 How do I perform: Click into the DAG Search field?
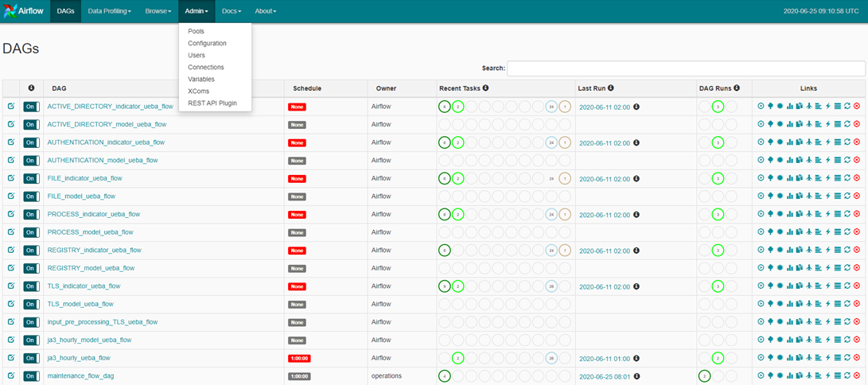(x=686, y=69)
